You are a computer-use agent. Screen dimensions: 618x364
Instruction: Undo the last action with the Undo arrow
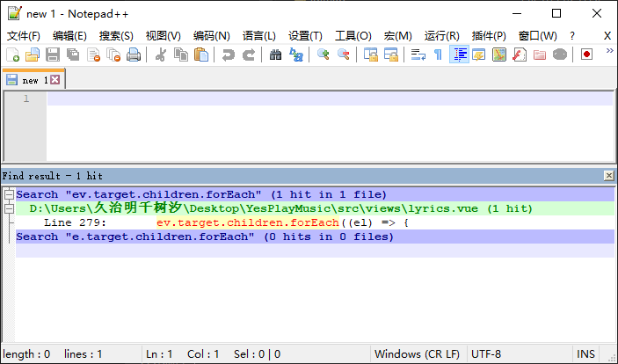click(229, 55)
